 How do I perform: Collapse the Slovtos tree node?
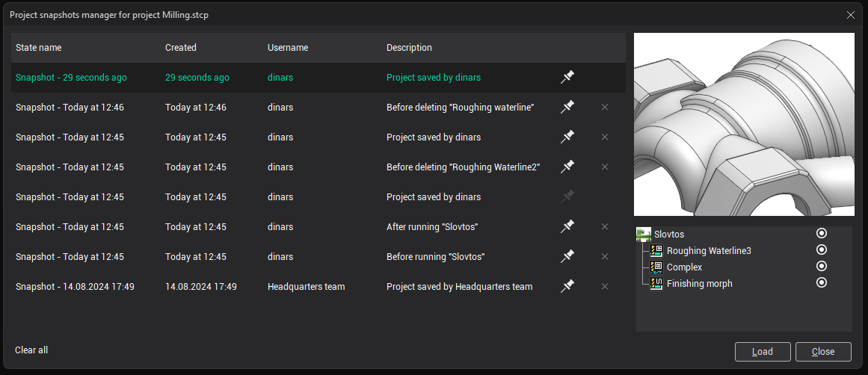(x=643, y=235)
